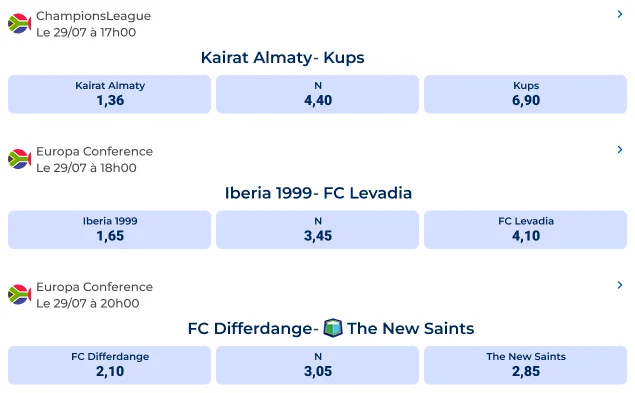
Task: Expand the Iberia 1999 - FC Levadia chevron
Action: [620, 150]
